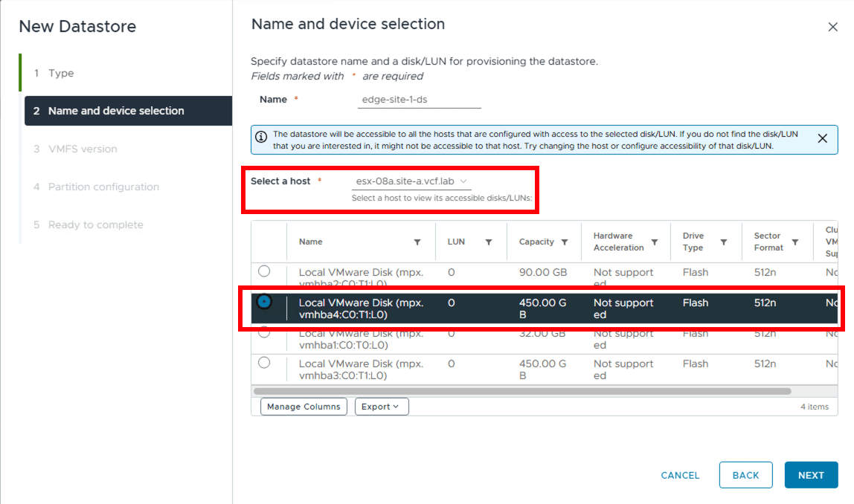Click the NEXT button
Viewport: 854px width, 504px height.
click(811, 475)
